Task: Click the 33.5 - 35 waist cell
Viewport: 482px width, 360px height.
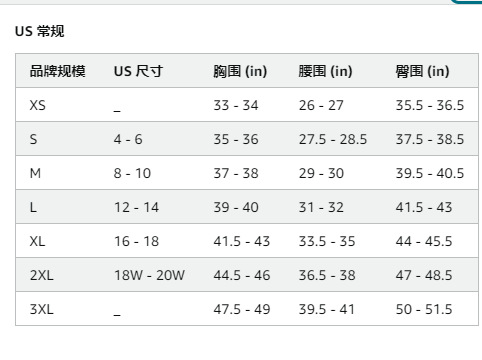Action: [x=327, y=241]
